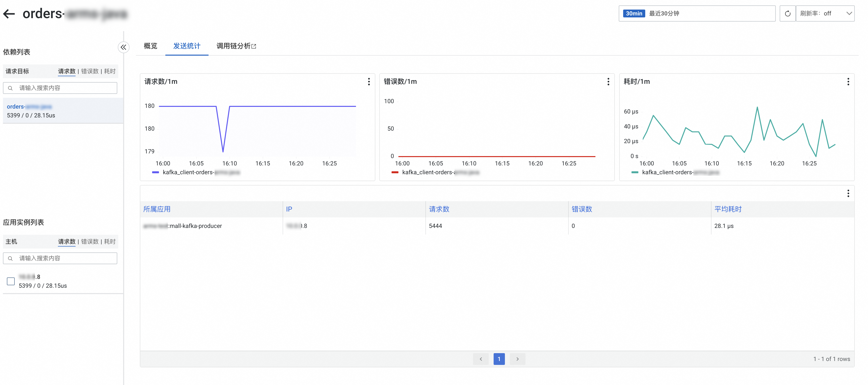868x385 pixels.
Task: Open the 错误数/1m chart options menu
Action: (x=608, y=82)
